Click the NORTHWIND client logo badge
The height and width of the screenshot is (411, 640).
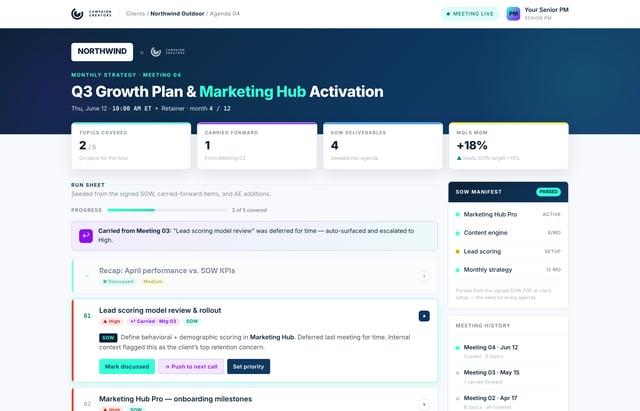pyautogui.click(x=102, y=51)
